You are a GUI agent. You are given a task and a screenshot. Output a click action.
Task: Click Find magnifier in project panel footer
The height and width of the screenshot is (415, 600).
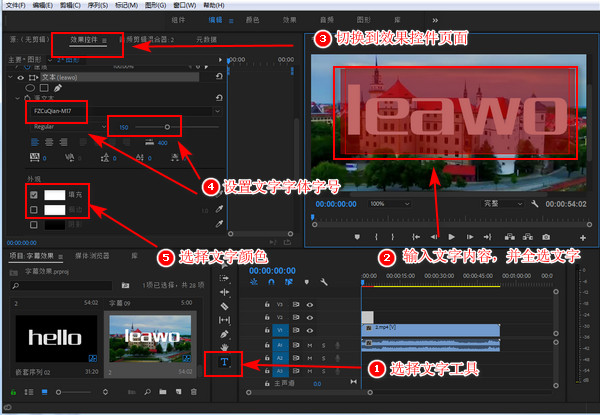pyautogui.click(x=147, y=392)
